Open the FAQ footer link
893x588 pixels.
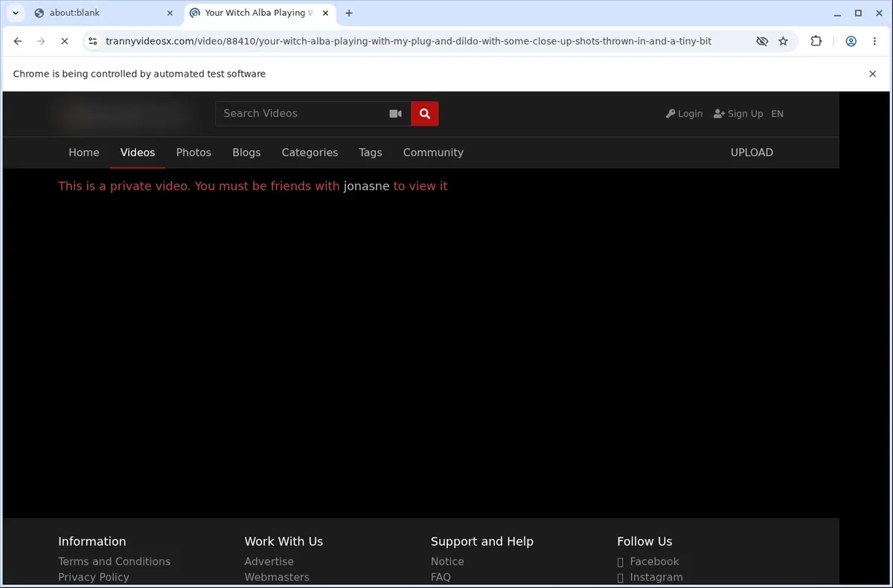[x=441, y=577]
